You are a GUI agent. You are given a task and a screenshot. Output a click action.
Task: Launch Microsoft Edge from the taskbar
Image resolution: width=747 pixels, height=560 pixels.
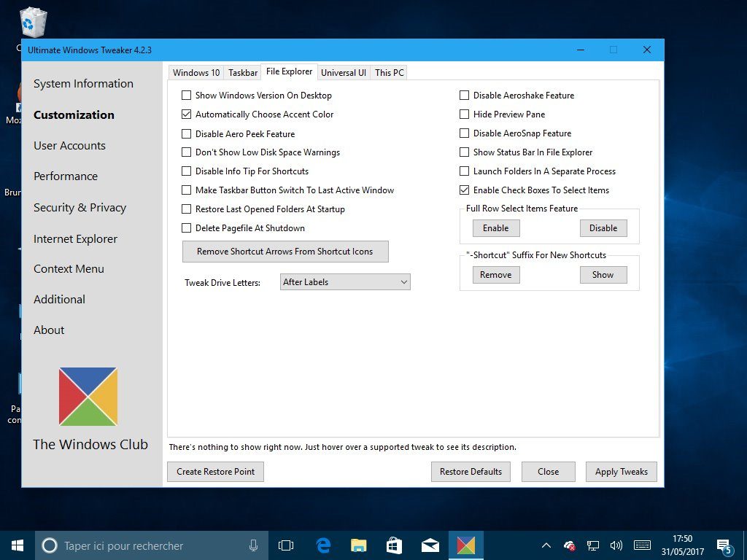point(323,545)
